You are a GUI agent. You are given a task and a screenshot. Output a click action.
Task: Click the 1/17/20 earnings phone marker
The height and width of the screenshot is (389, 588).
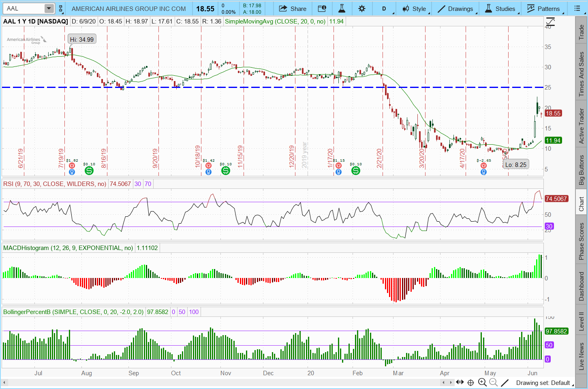tap(338, 165)
